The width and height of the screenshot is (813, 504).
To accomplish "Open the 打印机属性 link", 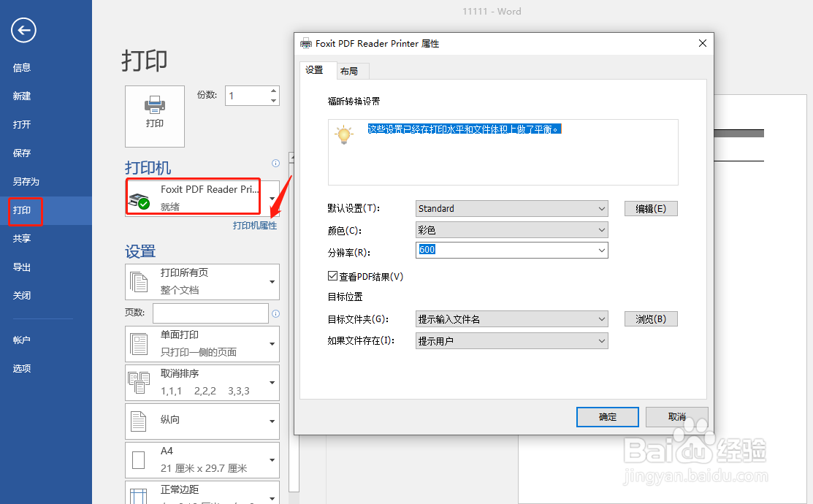I will click(255, 226).
